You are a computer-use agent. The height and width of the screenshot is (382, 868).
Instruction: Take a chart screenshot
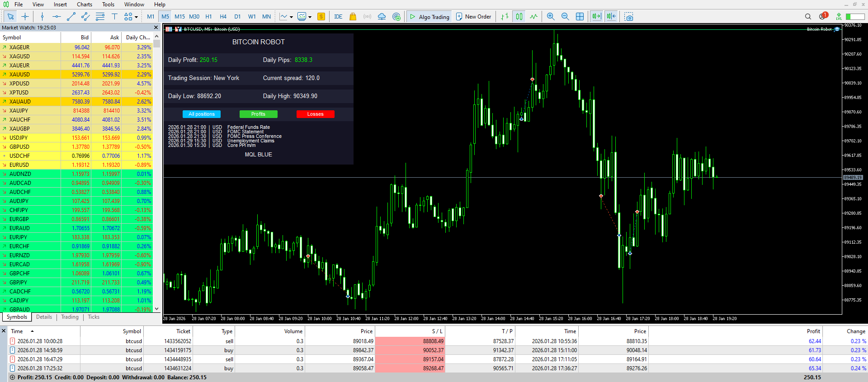click(x=628, y=17)
